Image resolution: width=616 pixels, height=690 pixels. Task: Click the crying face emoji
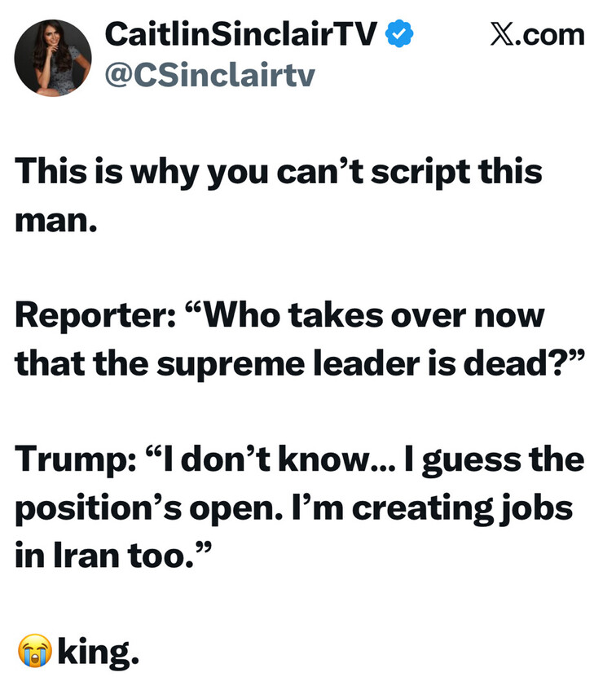pyautogui.click(x=35, y=650)
